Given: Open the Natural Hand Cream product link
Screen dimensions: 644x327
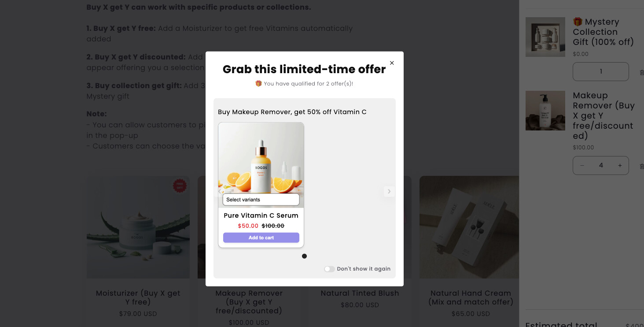Looking at the screenshot, I should point(471,297).
